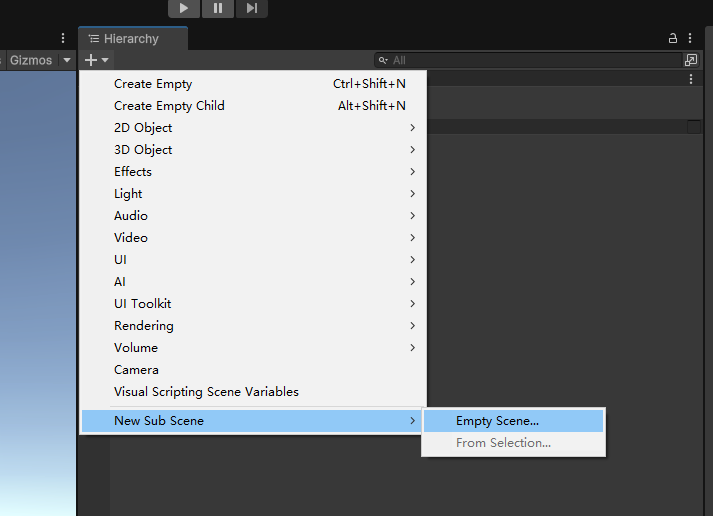Choose Empty Scene... in the submenu
The width and height of the screenshot is (713, 516).
[x=513, y=421]
